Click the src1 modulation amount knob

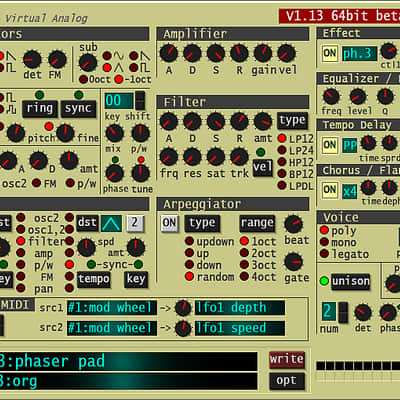(183, 308)
